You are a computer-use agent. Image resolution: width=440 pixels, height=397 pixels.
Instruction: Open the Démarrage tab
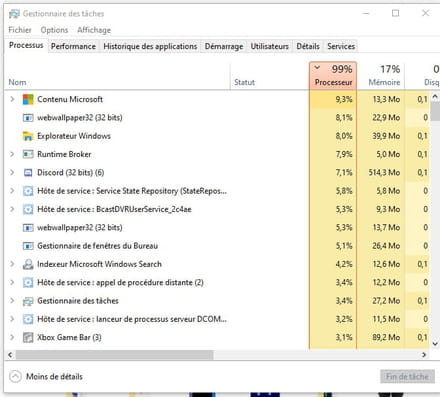click(x=224, y=46)
